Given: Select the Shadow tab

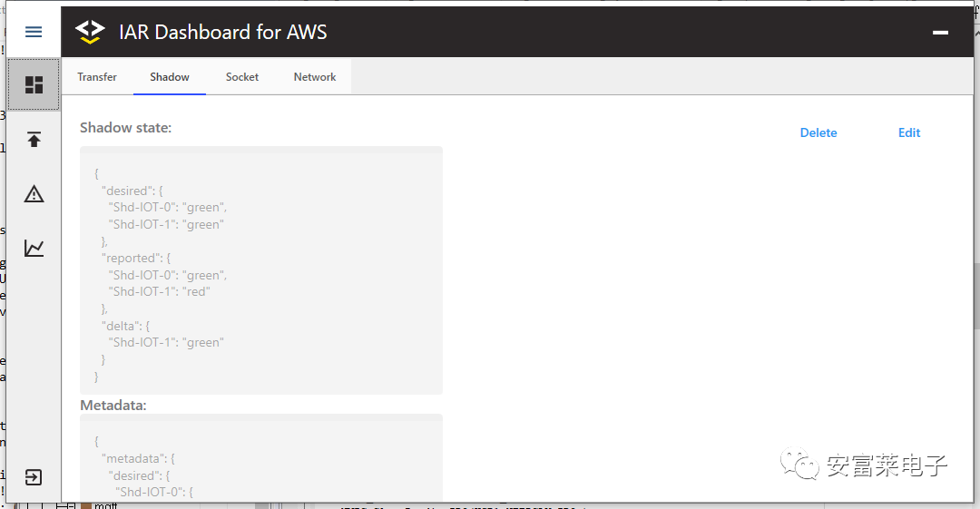Looking at the screenshot, I should (x=170, y=77).
